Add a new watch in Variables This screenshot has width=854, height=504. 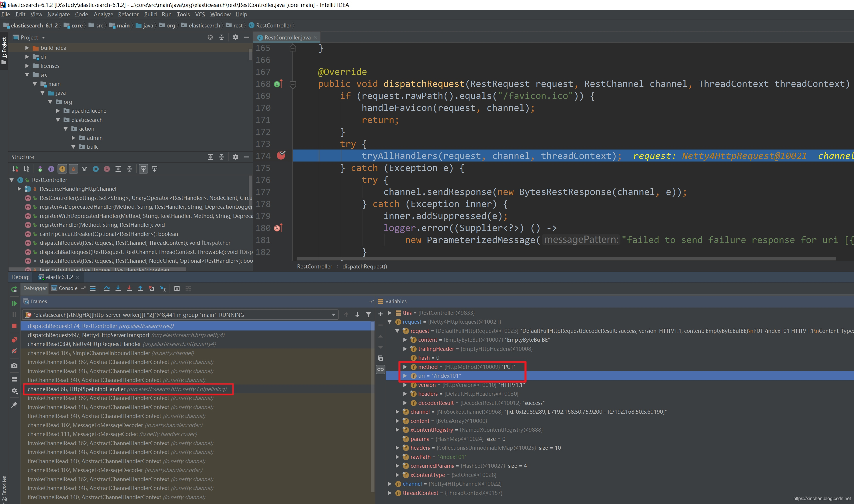pyautogui.click(x=380, y=314)
